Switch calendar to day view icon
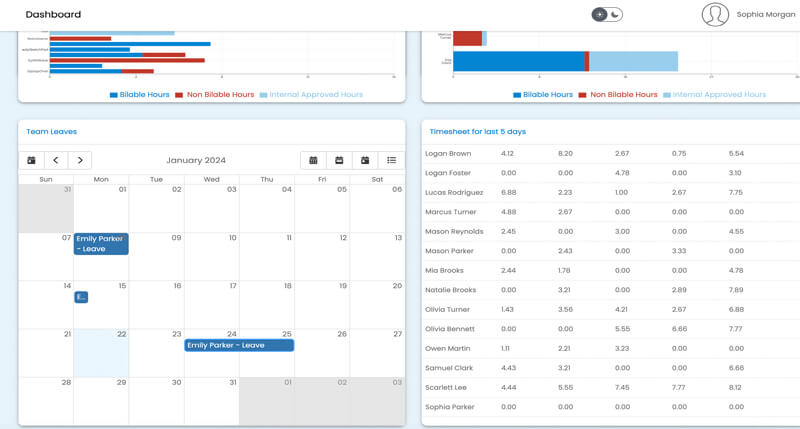Image resolution: width=800 pixels, height=429 pixels. [x=365, y=160]
